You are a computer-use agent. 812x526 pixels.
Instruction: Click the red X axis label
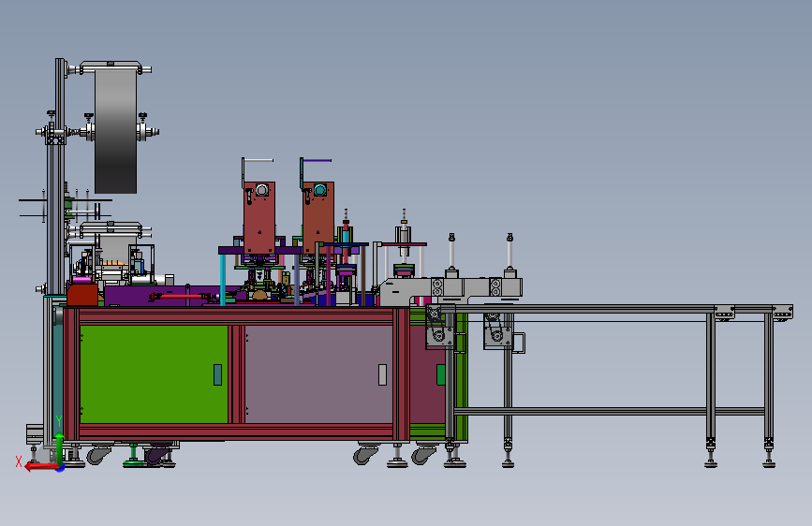(x=19, y=461)
